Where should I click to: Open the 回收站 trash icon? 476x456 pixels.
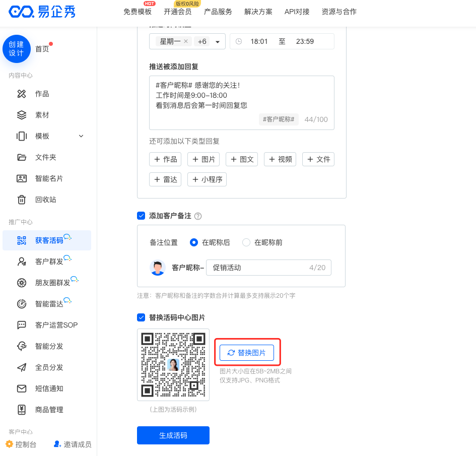(x=22, y=200)
